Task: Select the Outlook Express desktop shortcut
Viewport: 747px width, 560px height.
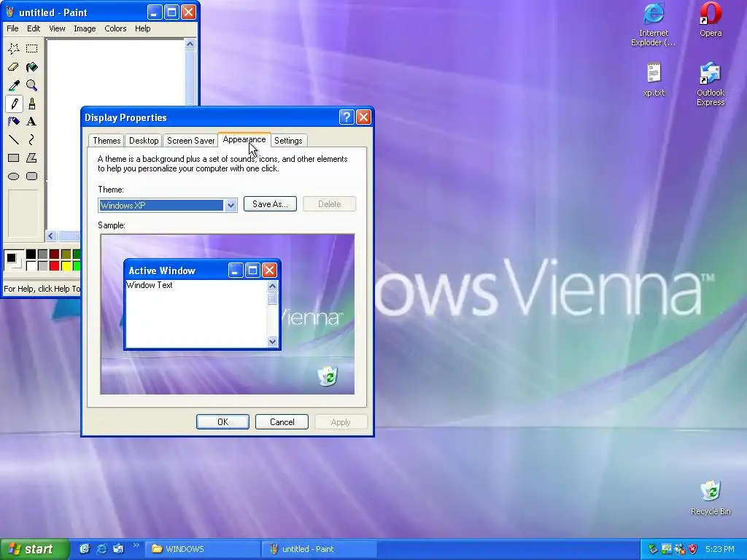Action: click(x=711, y=85)
